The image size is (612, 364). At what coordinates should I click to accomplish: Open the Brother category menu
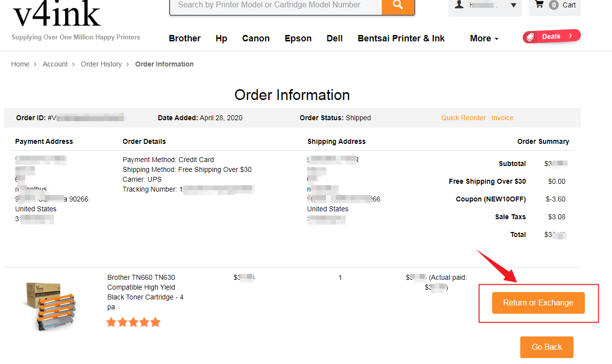tap(184, 38)
